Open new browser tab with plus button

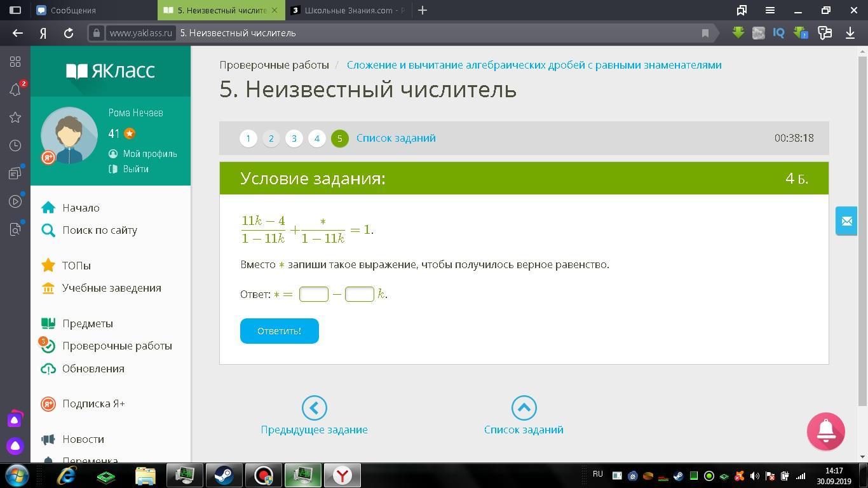click(423, 10)
